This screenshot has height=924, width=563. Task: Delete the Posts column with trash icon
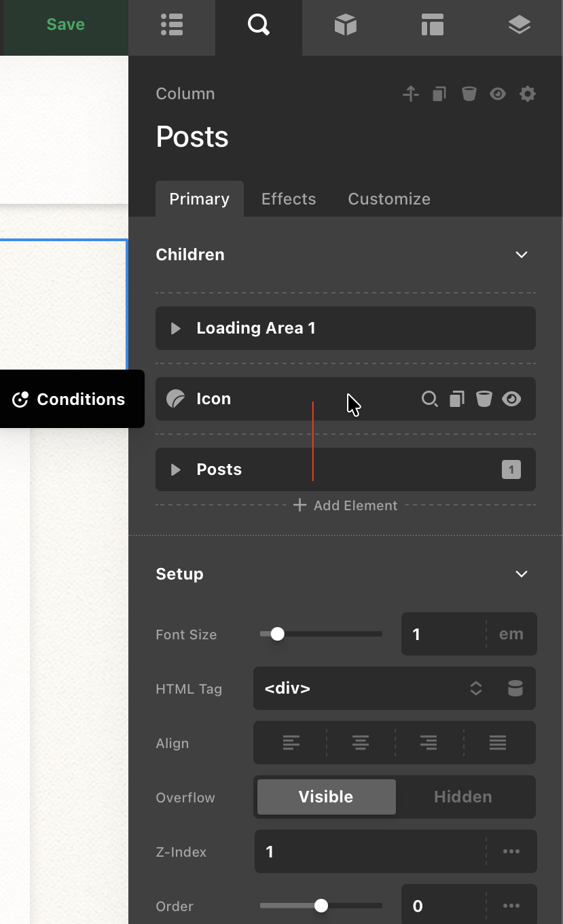[469, 94]
